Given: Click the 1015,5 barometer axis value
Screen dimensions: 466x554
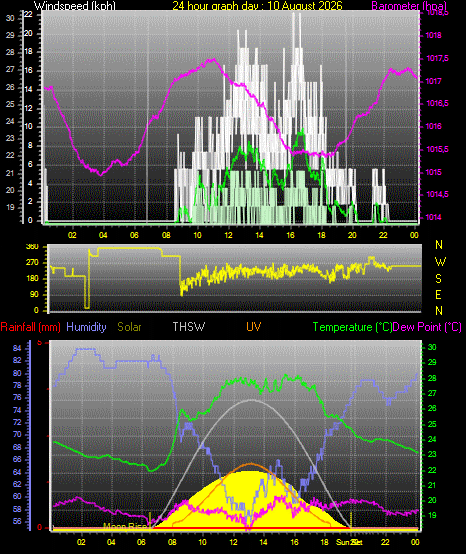Looking at the screenshot, I should pyautogui.click(x=437, y=149).
